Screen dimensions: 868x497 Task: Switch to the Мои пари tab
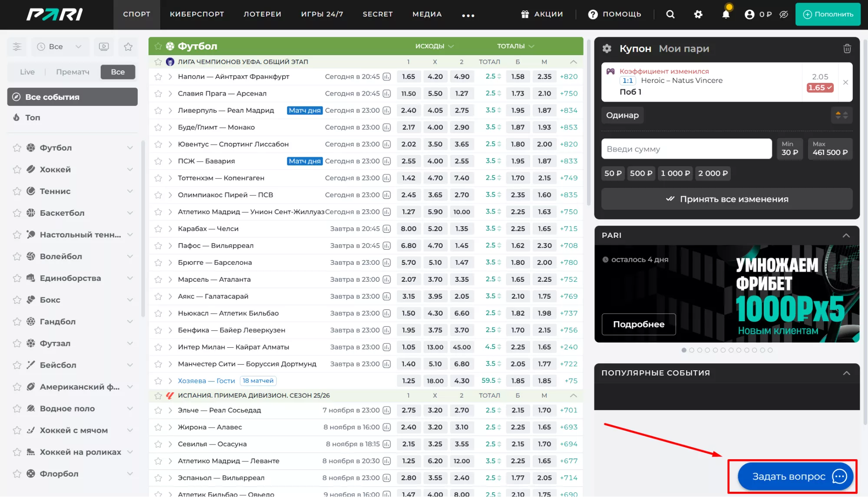[684, 49]
